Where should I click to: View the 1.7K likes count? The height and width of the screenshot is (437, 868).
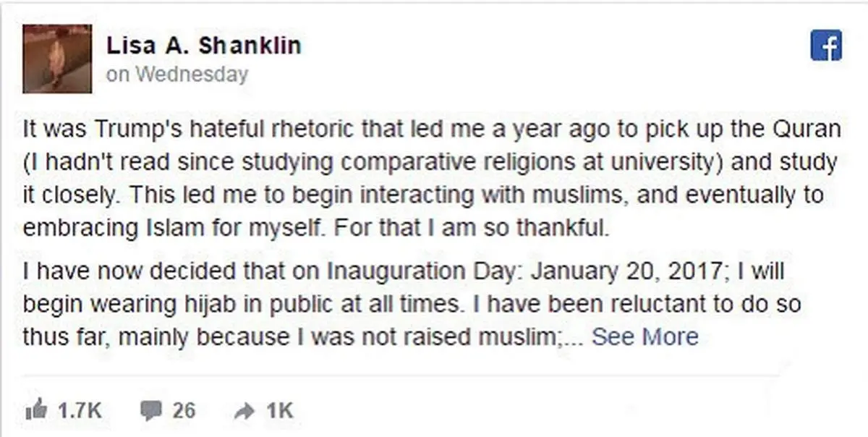[80, 410]
